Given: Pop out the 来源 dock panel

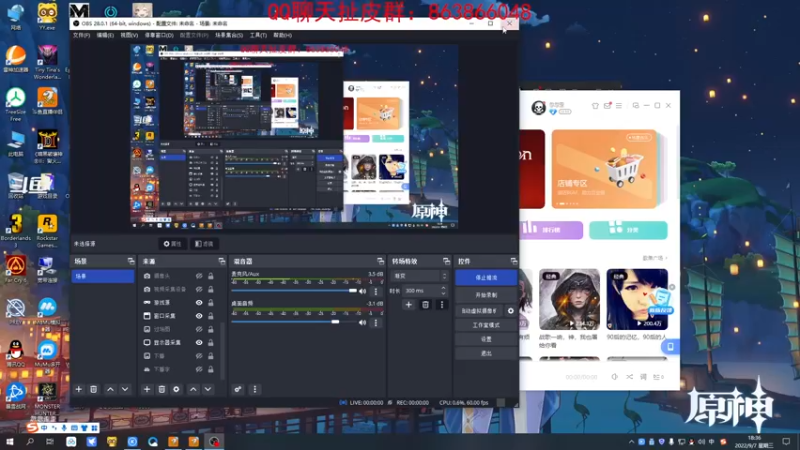Looking at the screenshot, I should coord(222,261).
